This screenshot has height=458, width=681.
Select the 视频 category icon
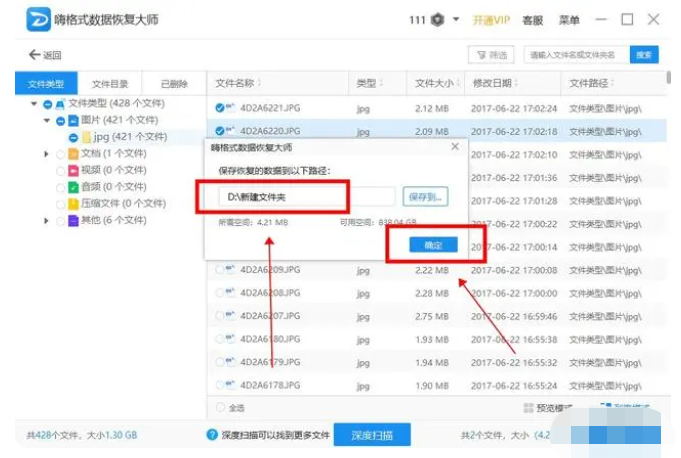click(x=73, y=170)
